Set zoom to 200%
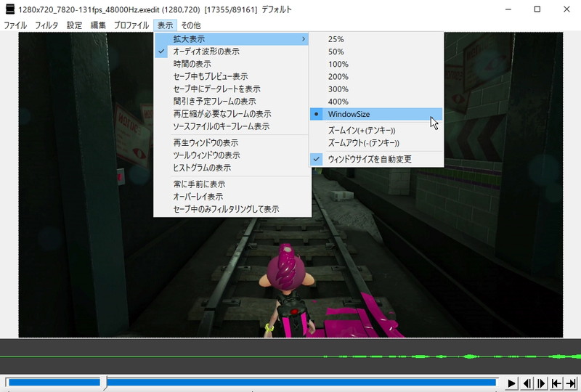 [376, 77]
